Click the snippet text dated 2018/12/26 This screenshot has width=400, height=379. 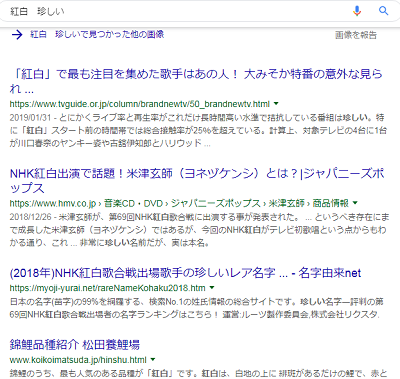[x=199, y=230]
